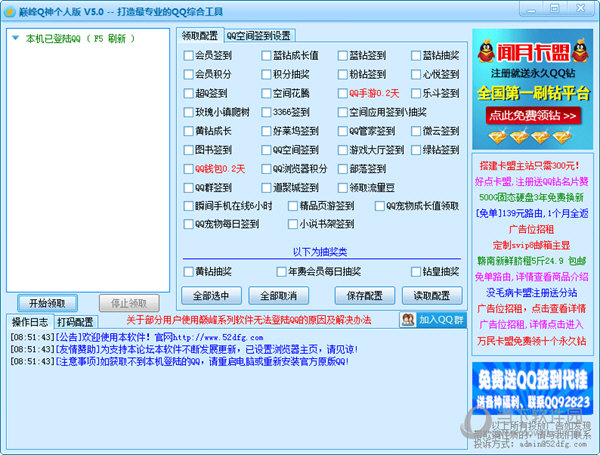600x455 pixels.
Task: Enable the QQ宠物每日签到 checkbox
Action: (x=188, y=224)
